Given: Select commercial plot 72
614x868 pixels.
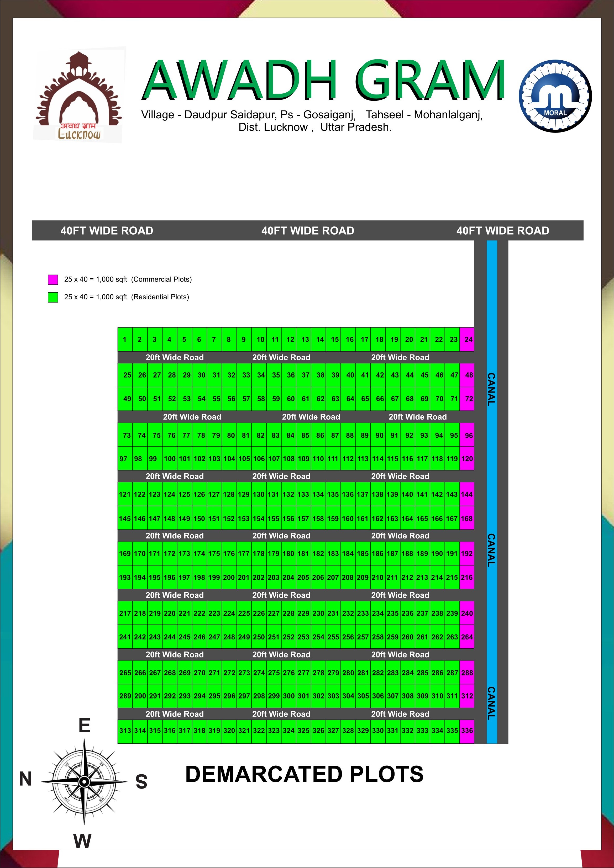Looking at the screenshot, I should (467, 399).
